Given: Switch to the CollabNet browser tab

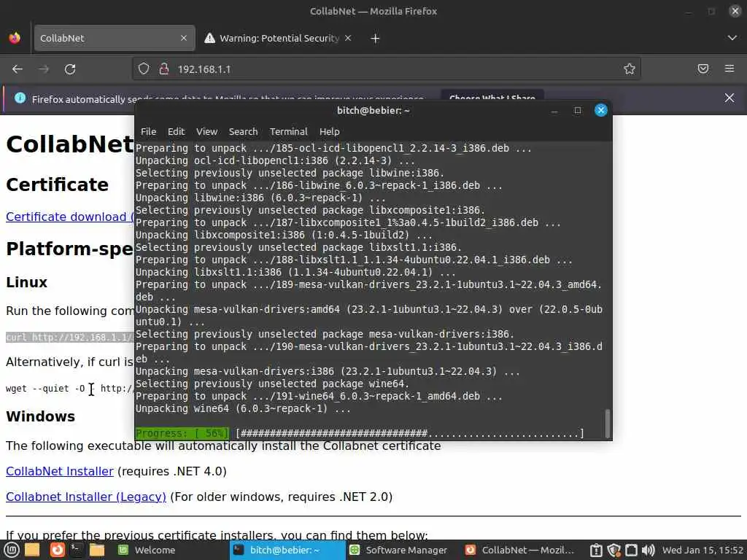Looking at the screenshot, I should 115,38.
